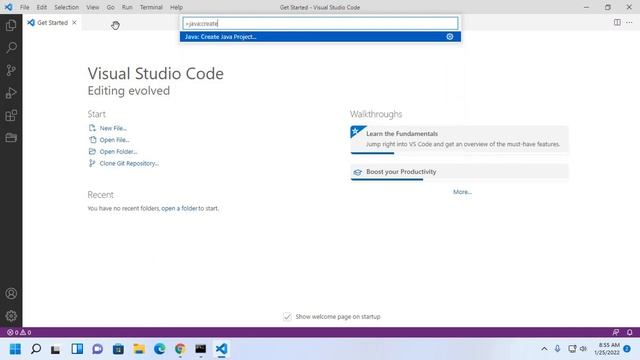This screenshot has height=360, width=640.
Task: Open the notifications bell in status bar
Action: point(629,332)
